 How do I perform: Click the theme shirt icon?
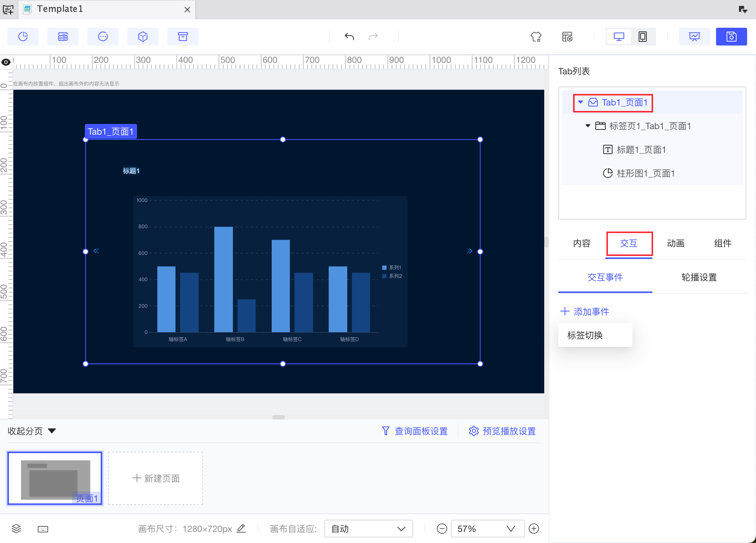(x=536, y=37)
